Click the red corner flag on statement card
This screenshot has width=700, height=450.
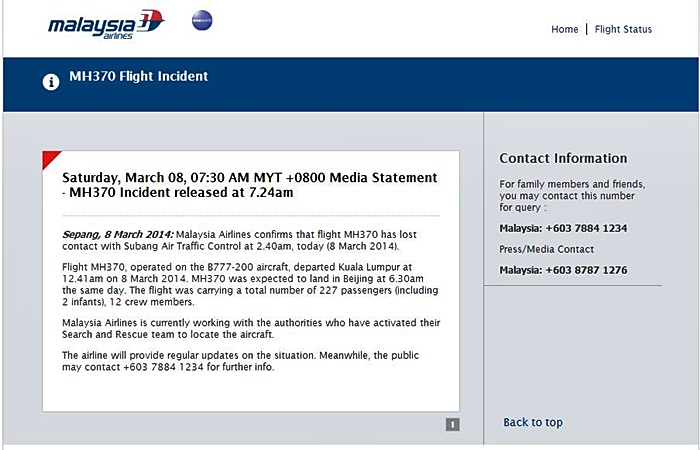click(x=50, y=158)
